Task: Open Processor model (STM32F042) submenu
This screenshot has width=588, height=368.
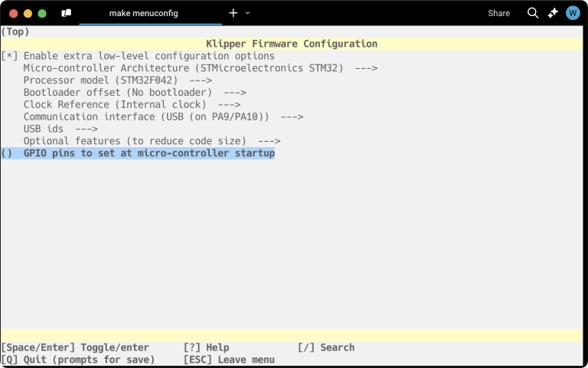Action: [118, 80]
